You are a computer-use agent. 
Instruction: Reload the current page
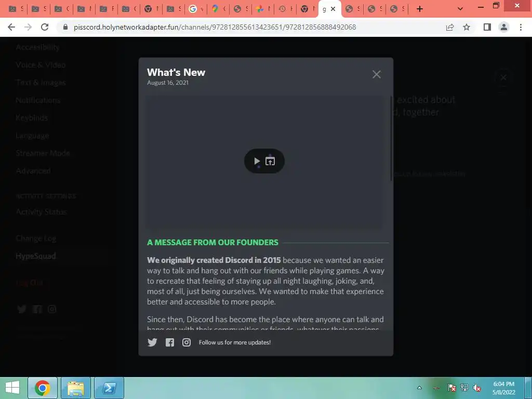(45, 27)
